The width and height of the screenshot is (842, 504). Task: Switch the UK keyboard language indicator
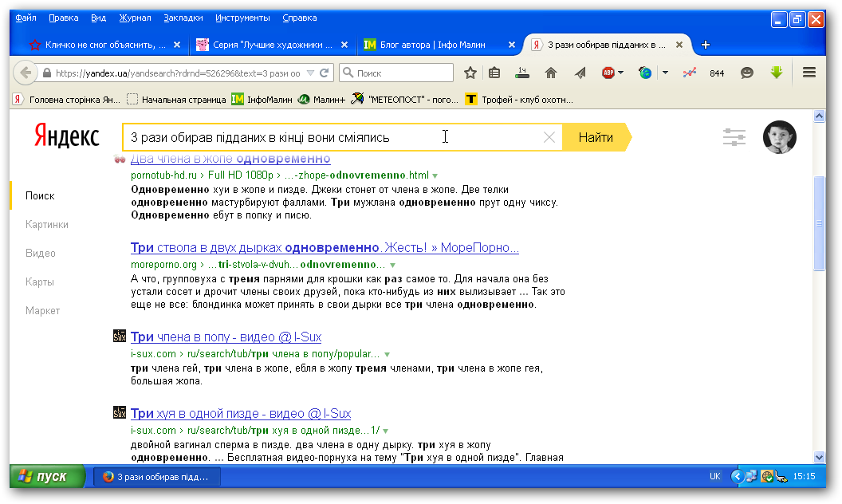(x=714, y=477)
